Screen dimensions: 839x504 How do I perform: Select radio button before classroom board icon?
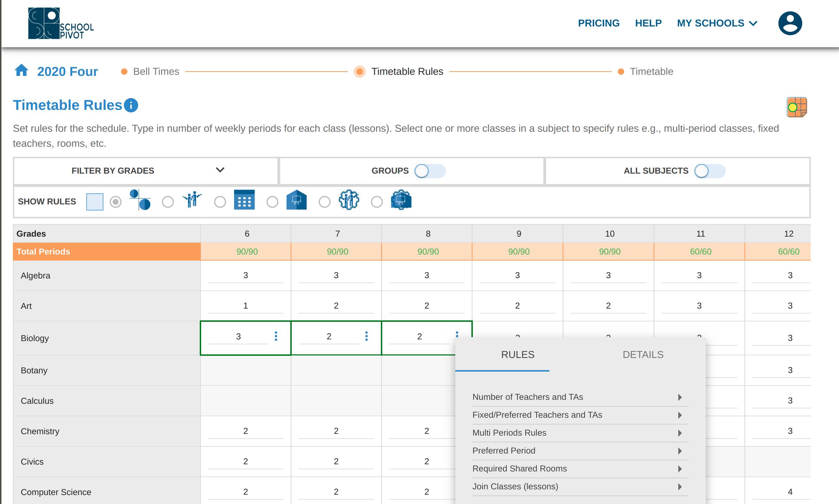(x=272, y=202)
